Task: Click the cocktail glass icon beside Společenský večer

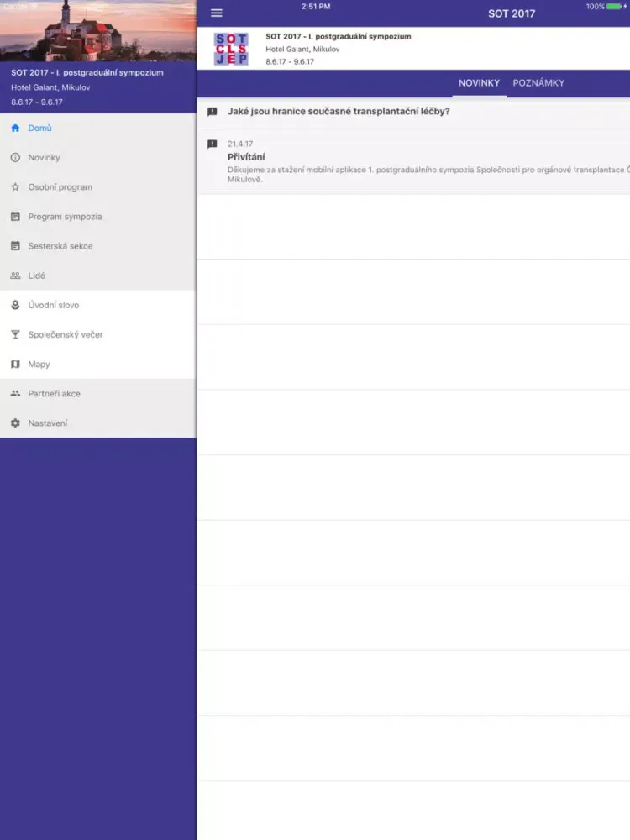Action: (x=15, y=334)
